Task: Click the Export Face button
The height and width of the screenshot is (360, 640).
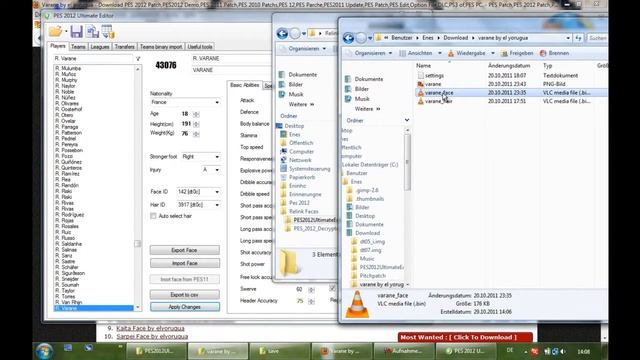Action: [x=184, y=250]
